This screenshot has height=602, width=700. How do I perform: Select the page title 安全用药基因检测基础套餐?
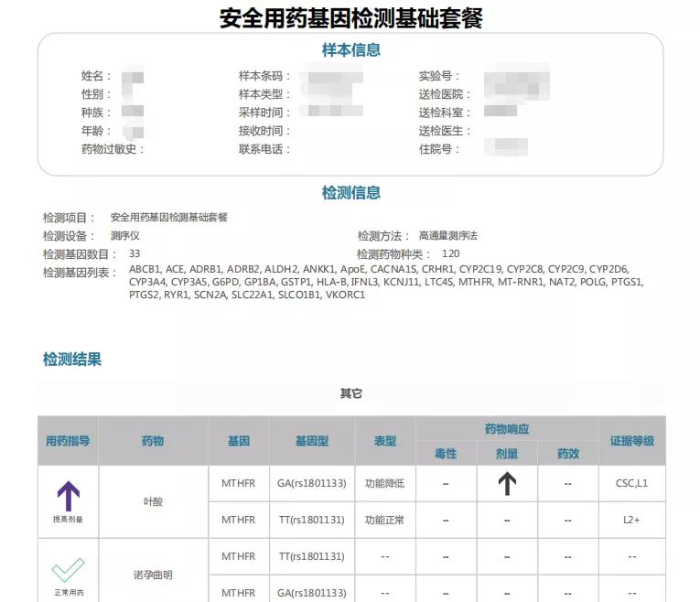coord(350,18)
